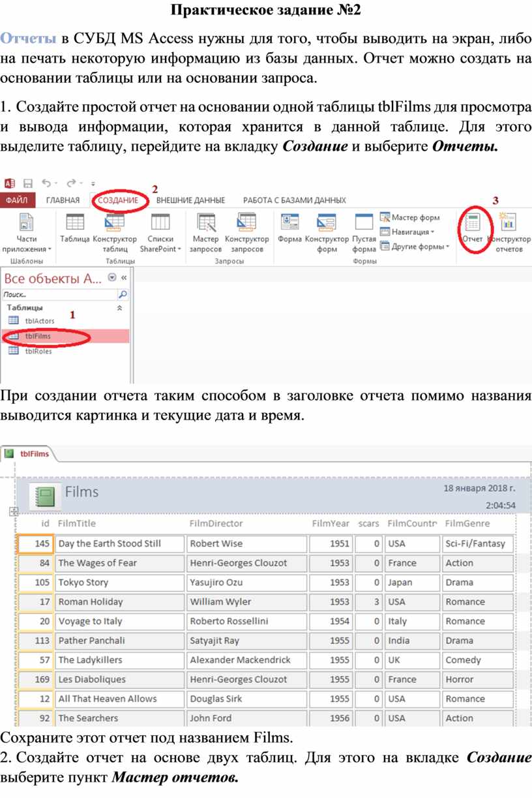
Task: Click the Yasujiro Ozu cell
Action: [246, 583]
